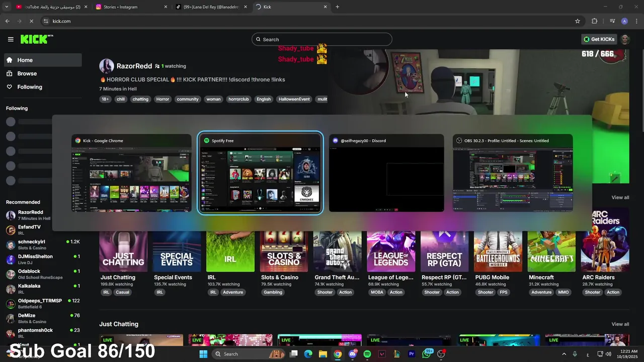Open Premiere Pro from the taskbar
Viewport: 644px width, 362px height.
(x=412, y=354)
